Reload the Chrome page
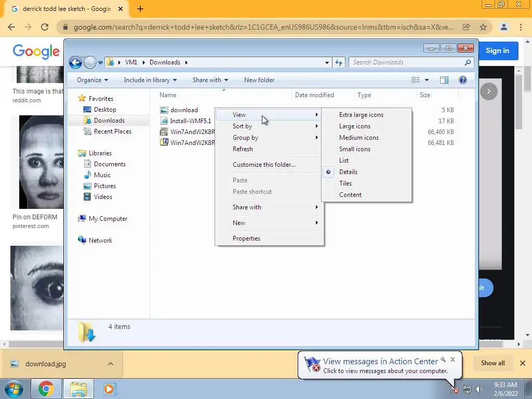This screenshot has height=399, width=532. pyautogui.click(x=45, y=27)
